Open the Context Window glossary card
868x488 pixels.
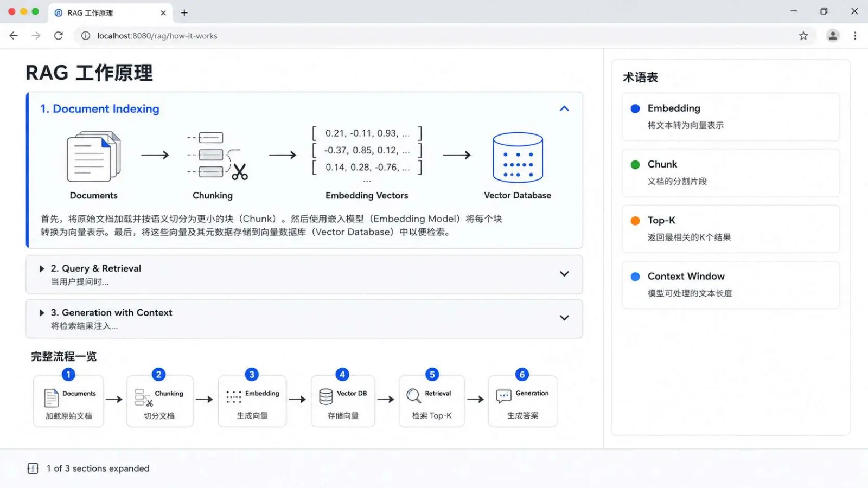(x=731, y=285)
